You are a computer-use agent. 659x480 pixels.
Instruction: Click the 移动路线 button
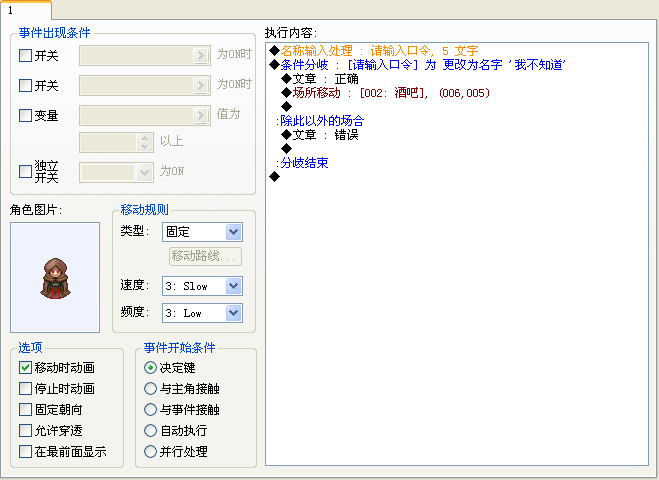(x=205, y=256)
